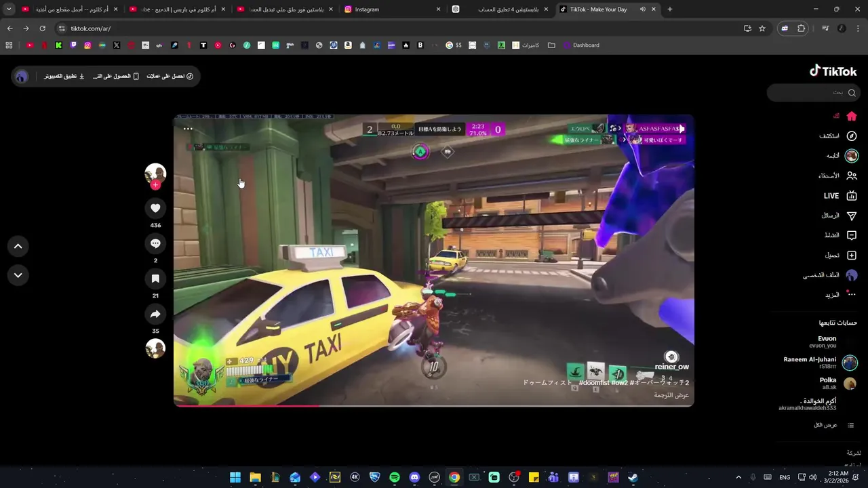Open the TikTok home feed icon
The width and height of the screenshot is (868, 488).
pos(852,116)
